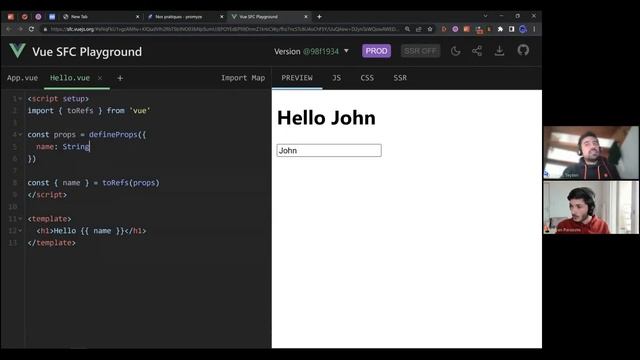Switch to the CSS output tab
Viewport: 640px width, 360px height.
(x=367, y=78)
